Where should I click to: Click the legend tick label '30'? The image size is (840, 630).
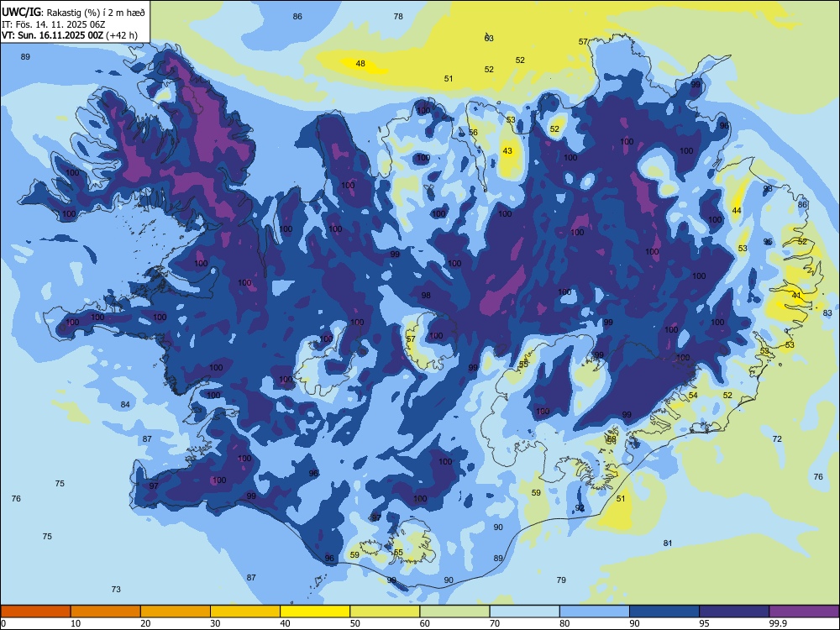(x=215, y=623)
